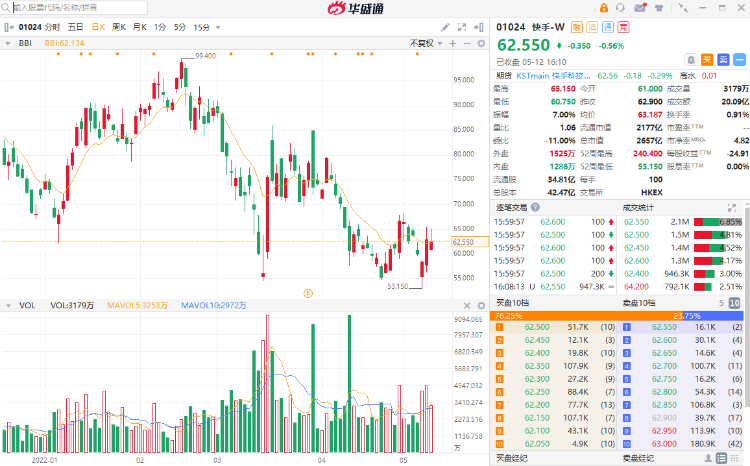This screenshot has height=466, width=750.
Task: Click the 52周最高 240.400 value
Action: click(x=648, y=154)
